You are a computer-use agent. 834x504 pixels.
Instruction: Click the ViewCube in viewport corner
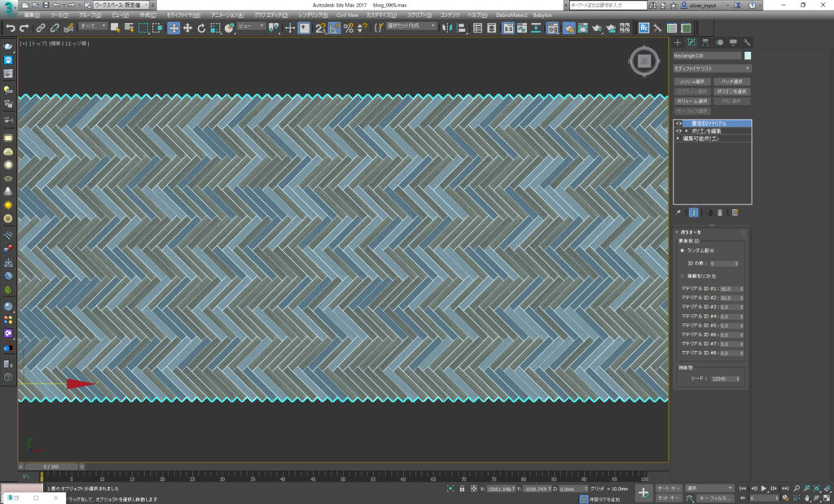coord(643,61)
